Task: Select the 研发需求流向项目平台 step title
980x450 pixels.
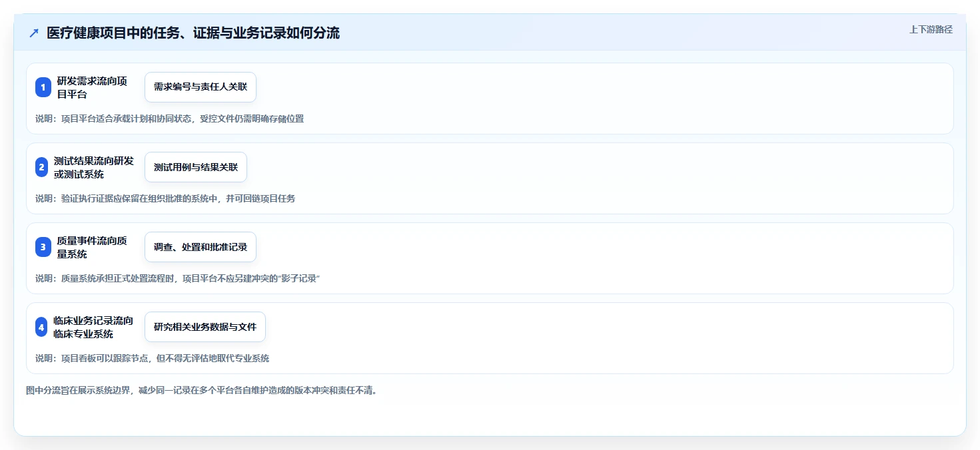Action: (x=92, y=87)
